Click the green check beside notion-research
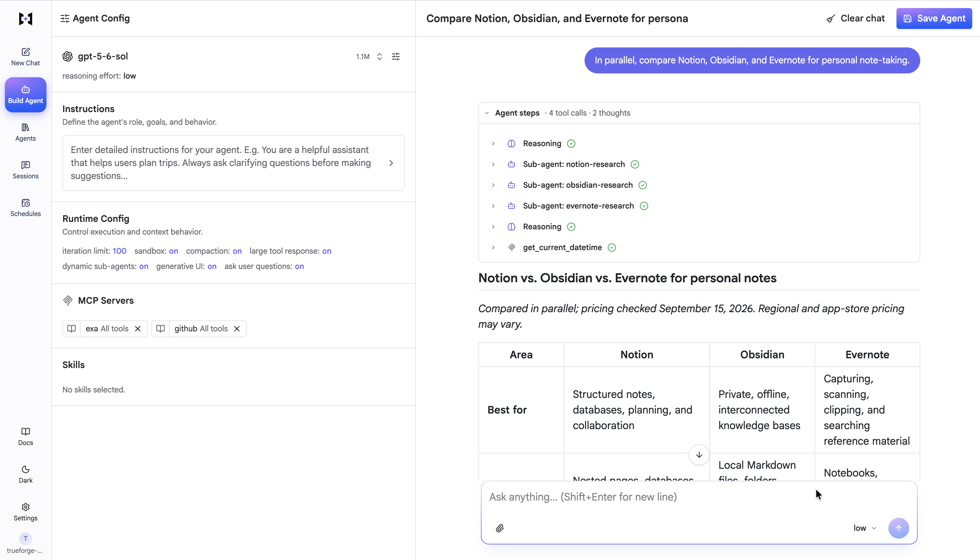The height and width of the screenshot is (560, 980). [635, 164]
